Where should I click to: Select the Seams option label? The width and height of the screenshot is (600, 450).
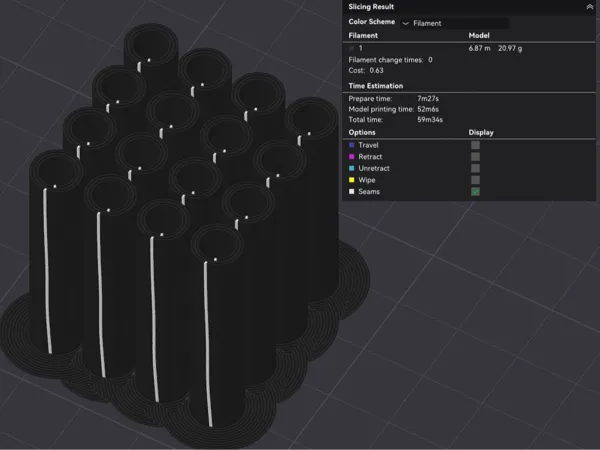pyautogui.click(x=369, y=191)
